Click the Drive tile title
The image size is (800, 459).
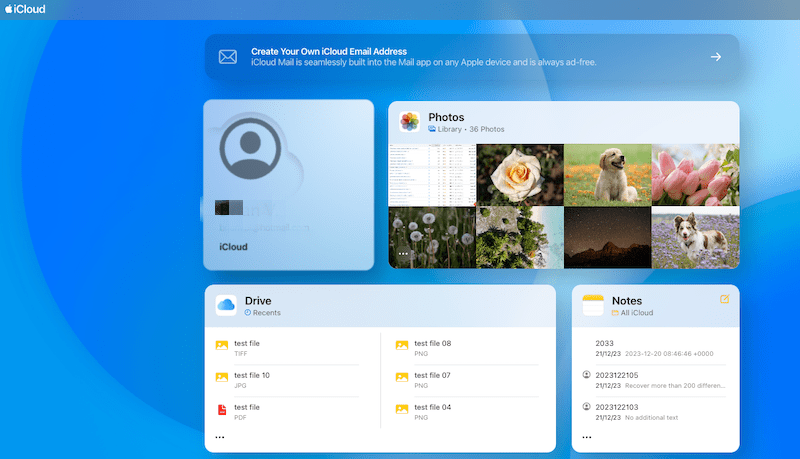[x=258, y=301]
